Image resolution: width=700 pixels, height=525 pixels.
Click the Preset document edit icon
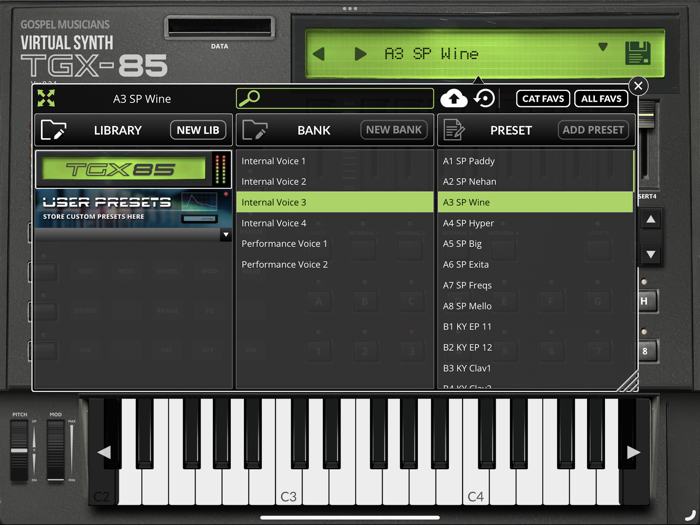[454, 130]
